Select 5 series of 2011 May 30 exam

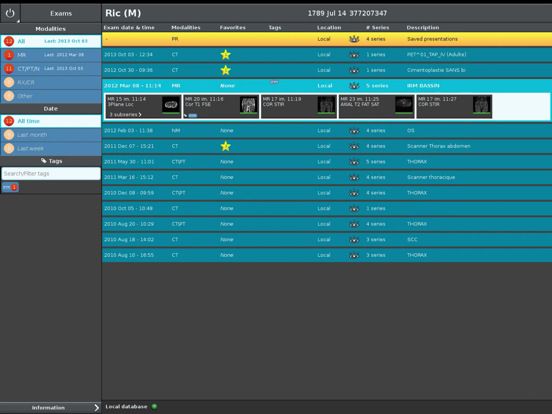pos(376,162)
